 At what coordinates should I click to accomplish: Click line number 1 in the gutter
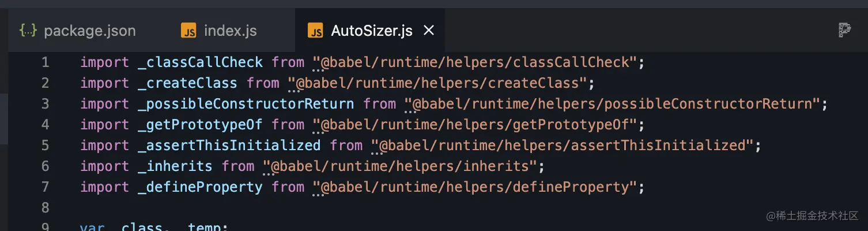click(x=45, y=62)
